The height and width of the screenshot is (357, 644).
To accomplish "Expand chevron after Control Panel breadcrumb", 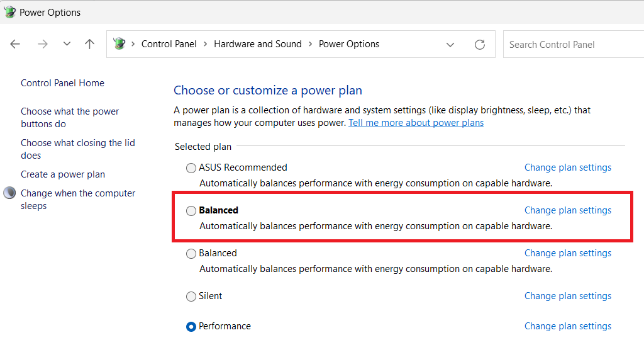I will click(206, 44).
